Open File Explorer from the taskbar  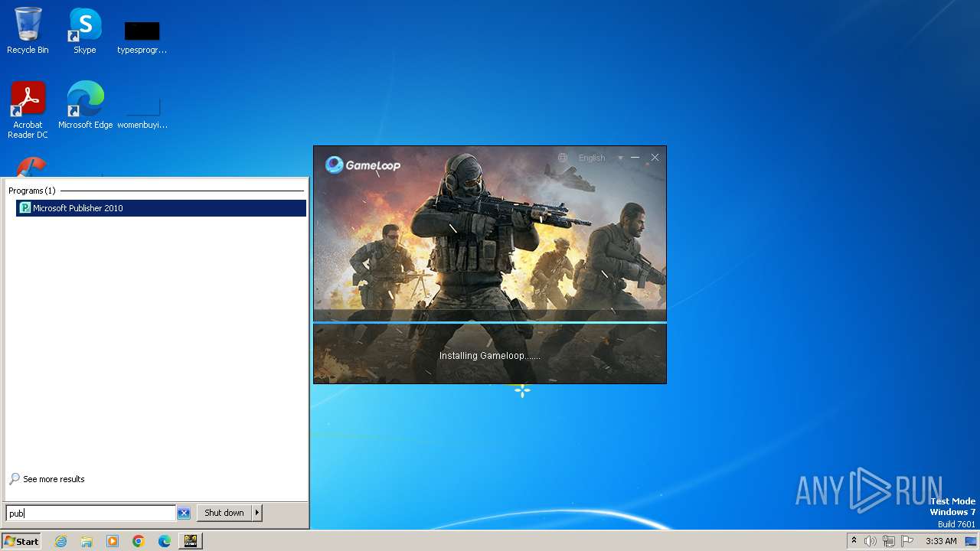coord(87,541)
